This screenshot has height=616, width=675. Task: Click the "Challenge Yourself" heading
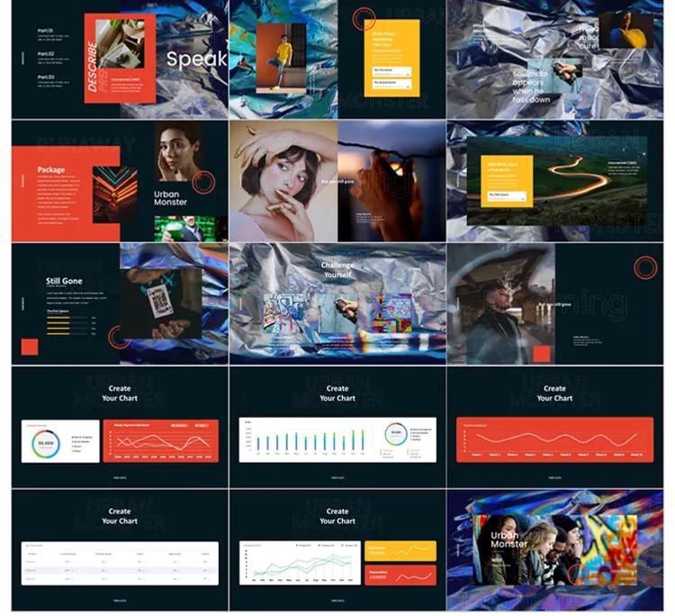point(337,270)
